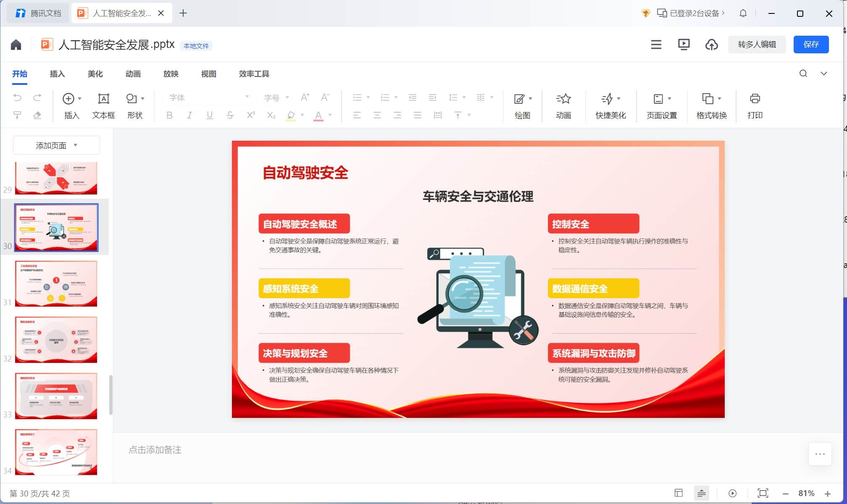
Task: Open the 放映 tab
Action: click(x=171, y=74)
